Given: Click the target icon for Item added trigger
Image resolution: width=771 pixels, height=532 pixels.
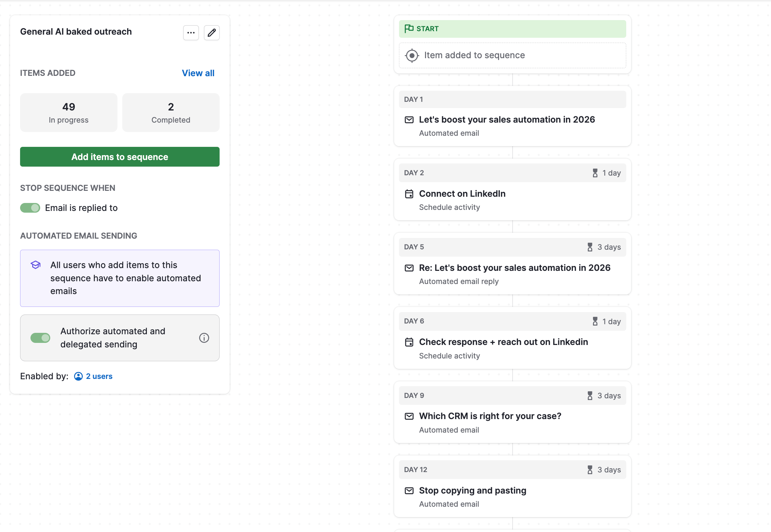Looking at the screenshot, I should click(412, 55).
